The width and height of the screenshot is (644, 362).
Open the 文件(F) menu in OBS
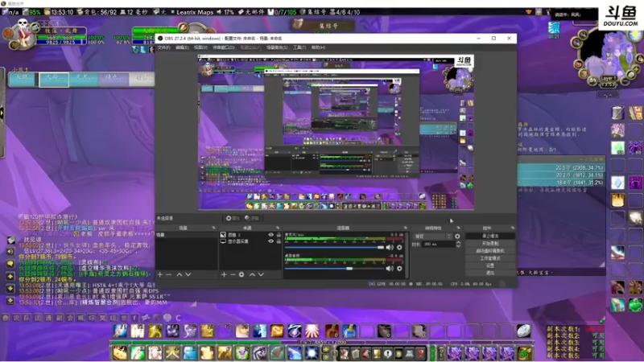(163, 47)
